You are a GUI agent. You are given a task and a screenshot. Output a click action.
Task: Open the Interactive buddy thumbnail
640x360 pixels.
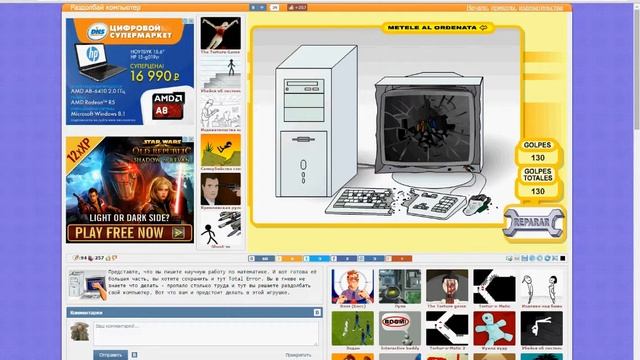tap(400, 329)
